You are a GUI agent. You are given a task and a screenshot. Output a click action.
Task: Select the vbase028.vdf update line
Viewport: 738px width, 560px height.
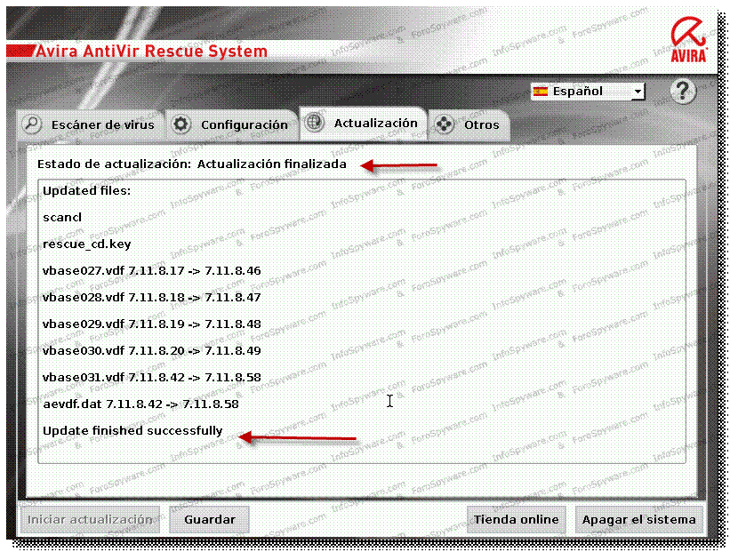click(x=151, y=298)
